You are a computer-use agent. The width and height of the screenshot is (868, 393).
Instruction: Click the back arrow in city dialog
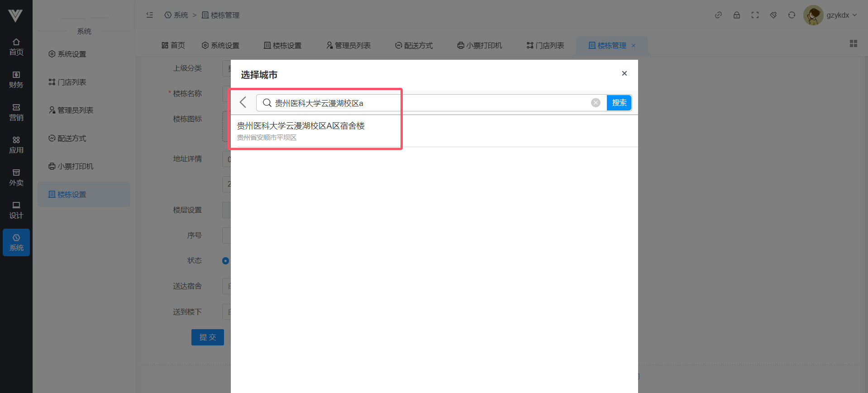(x=243, y=102)
